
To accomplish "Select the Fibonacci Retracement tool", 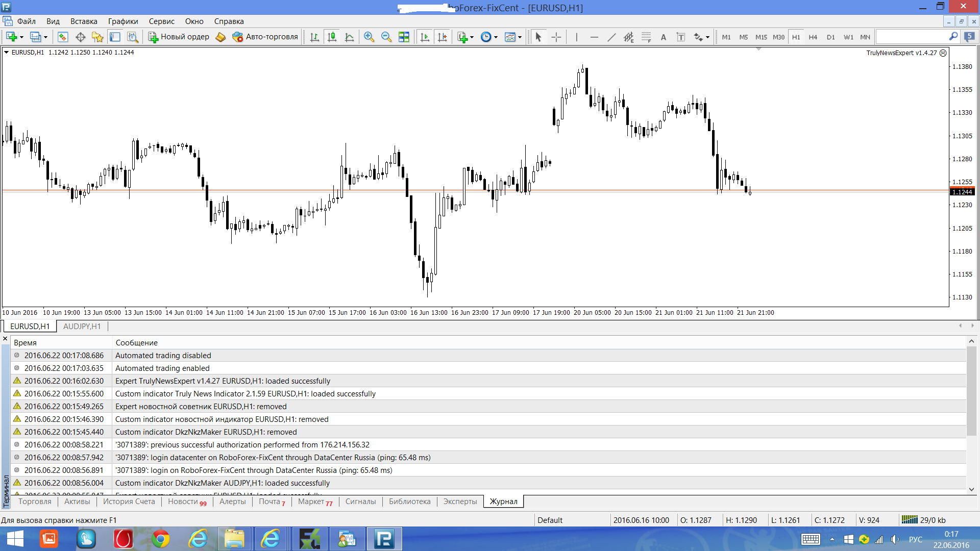I will [x=646, y=37].
